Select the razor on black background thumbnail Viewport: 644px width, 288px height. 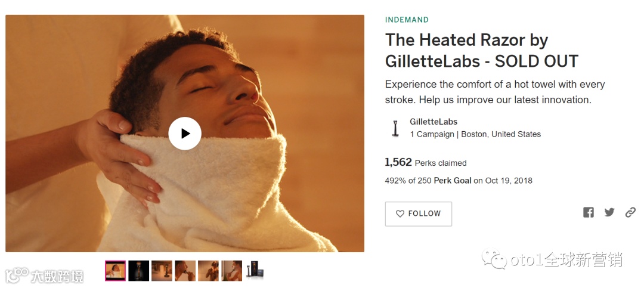tap(138, 271)
